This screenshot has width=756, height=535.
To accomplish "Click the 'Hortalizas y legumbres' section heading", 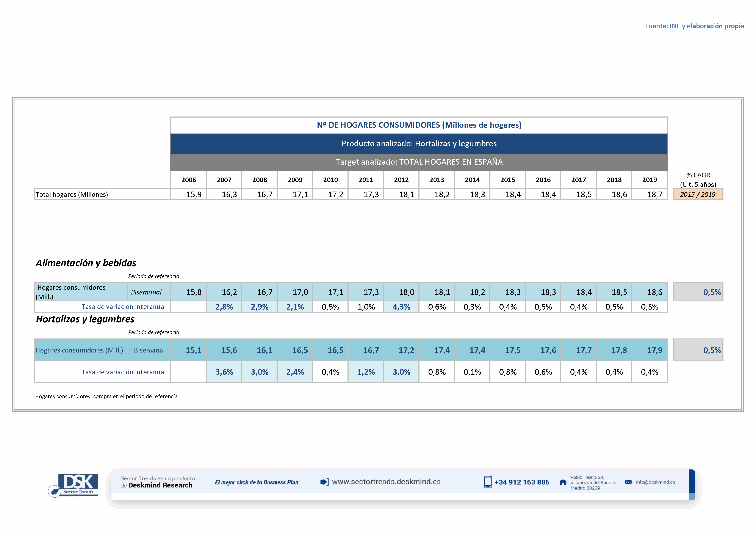I will (x=85, y=319).
